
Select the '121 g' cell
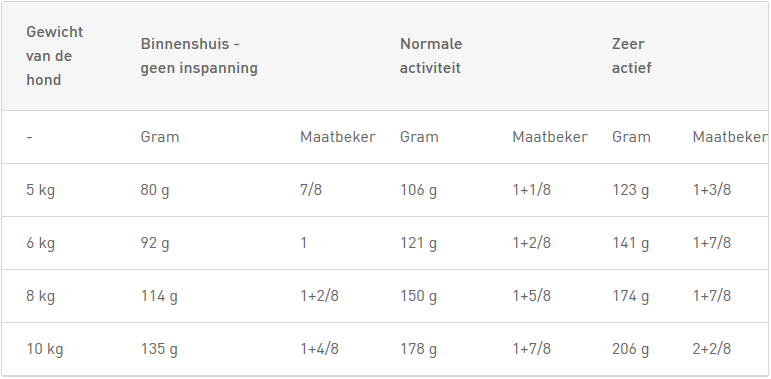[x=418, y=243]
